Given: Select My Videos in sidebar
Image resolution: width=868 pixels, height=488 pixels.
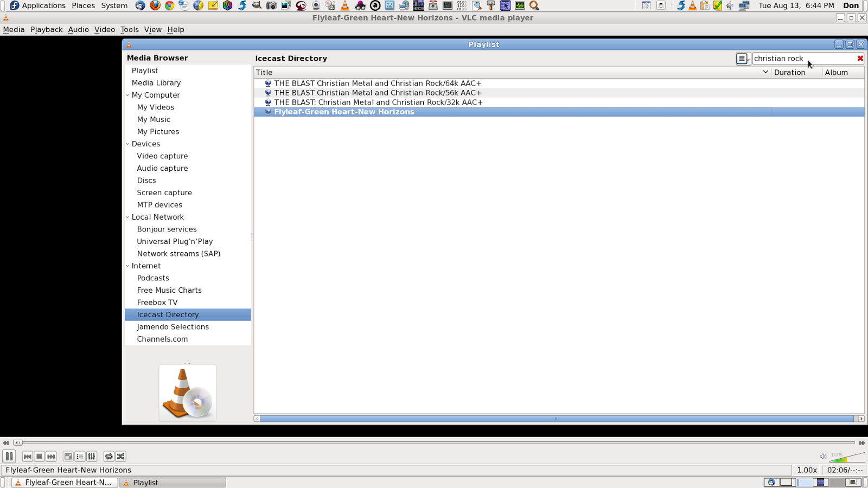Looking at the screenshot, I should (x=156, y=107).
